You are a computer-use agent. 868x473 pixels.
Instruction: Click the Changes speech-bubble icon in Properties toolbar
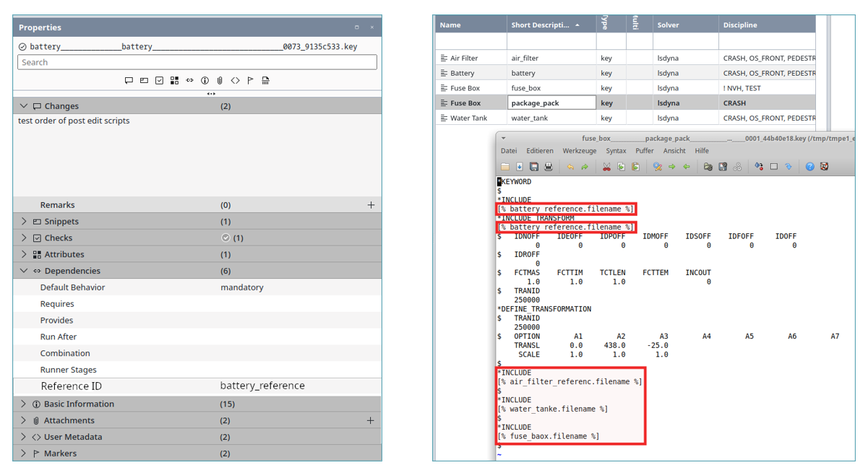click(x=129, y=81)
